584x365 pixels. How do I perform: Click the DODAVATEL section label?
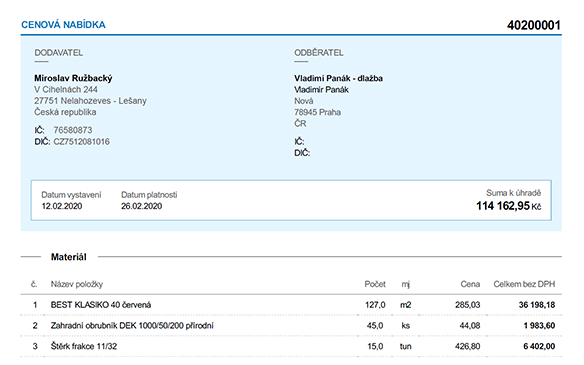pyautogui.click(x=58, y=53)
